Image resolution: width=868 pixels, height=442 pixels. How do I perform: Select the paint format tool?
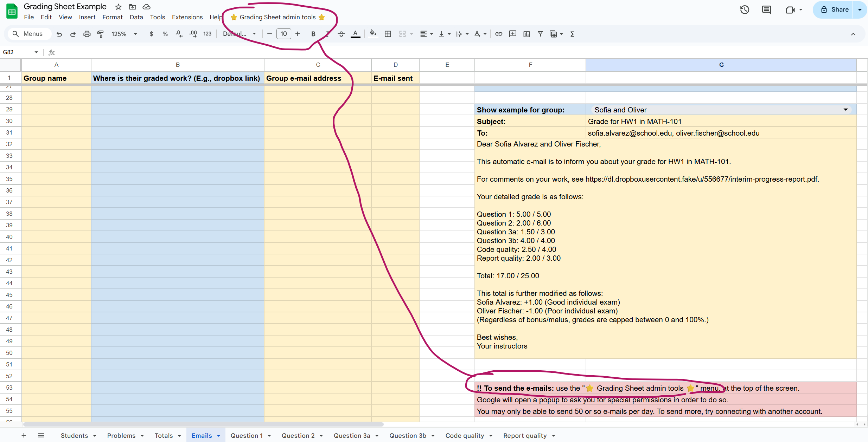point(101,34)
